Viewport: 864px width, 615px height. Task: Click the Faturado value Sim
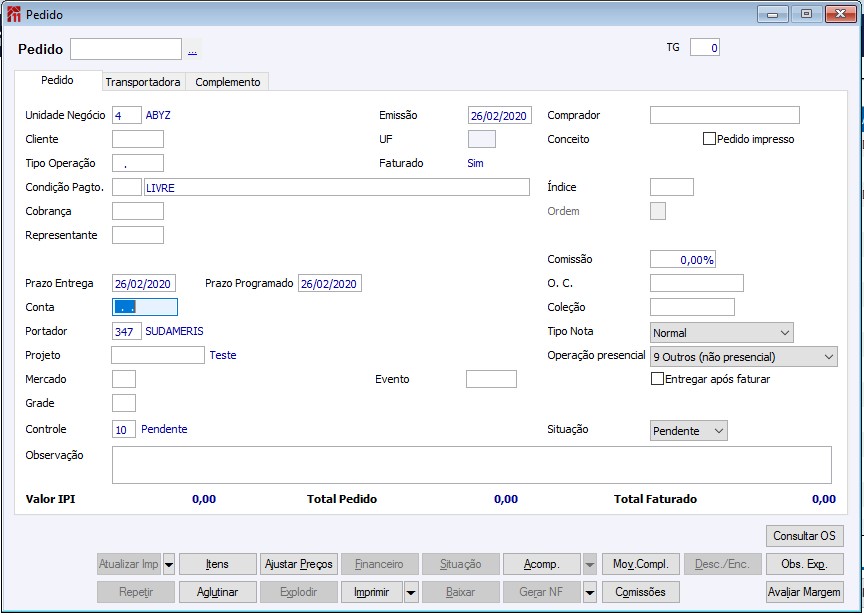click(x=475, y=163)
